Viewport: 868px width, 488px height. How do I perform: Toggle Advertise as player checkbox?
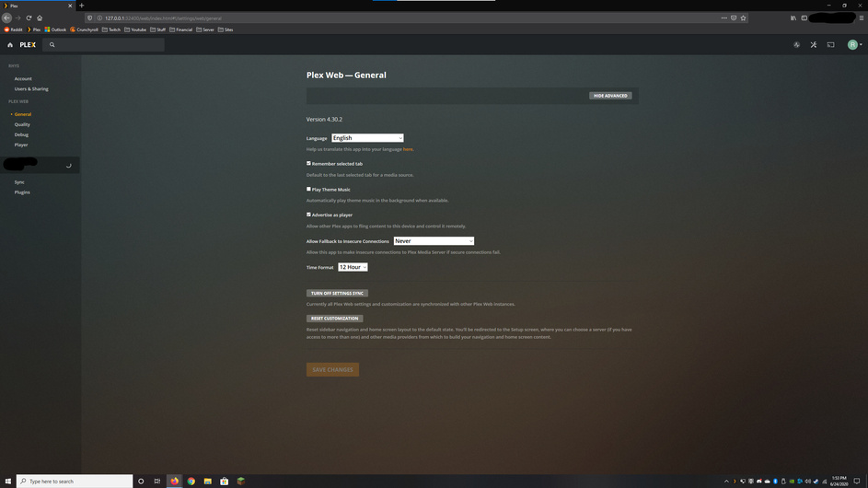308,215
